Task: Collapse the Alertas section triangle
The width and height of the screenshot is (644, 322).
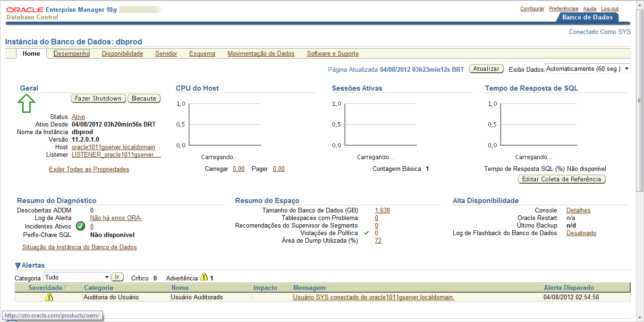Action: click(x=17, y=266)
